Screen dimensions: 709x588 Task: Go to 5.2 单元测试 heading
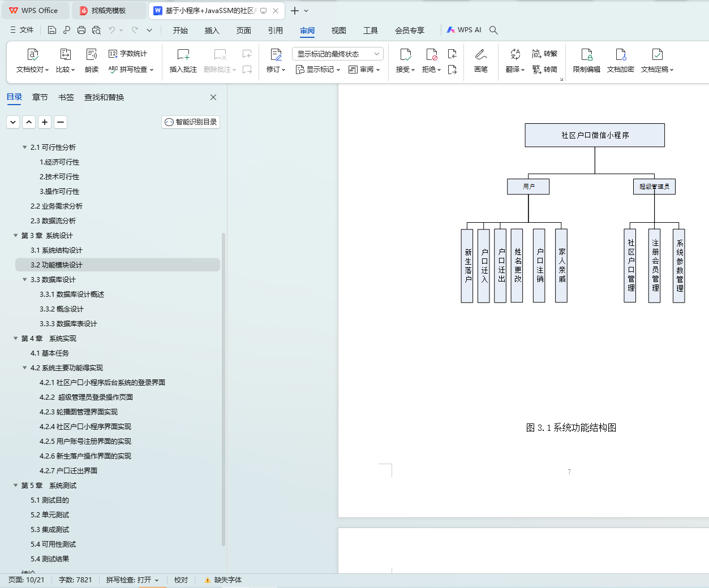coord(50,515)
